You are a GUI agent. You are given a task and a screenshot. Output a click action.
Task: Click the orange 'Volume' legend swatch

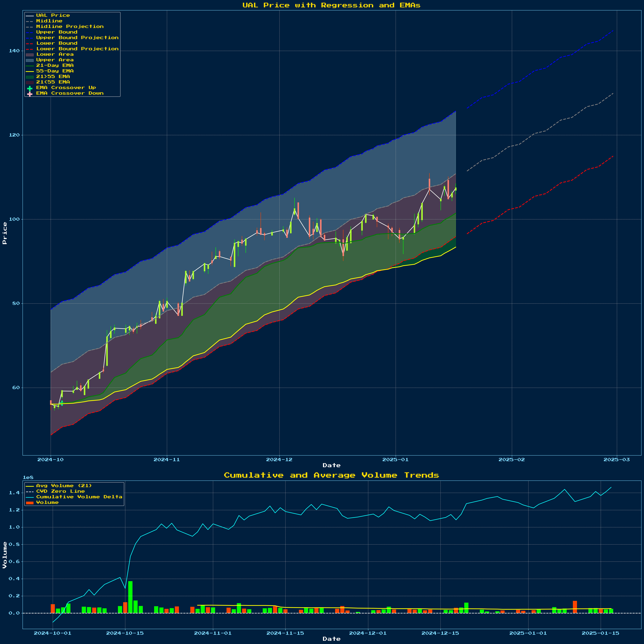tap(30, 503)
